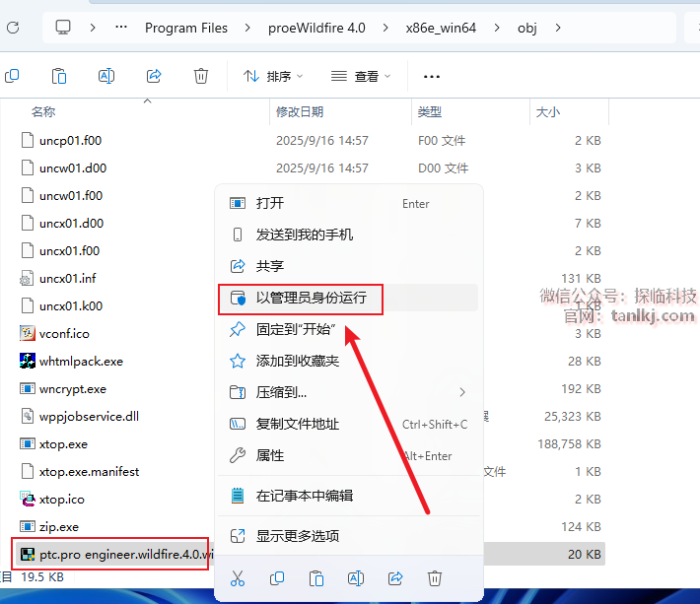
Task: Click the refresh icon in address bar
Action: (13, 28)
